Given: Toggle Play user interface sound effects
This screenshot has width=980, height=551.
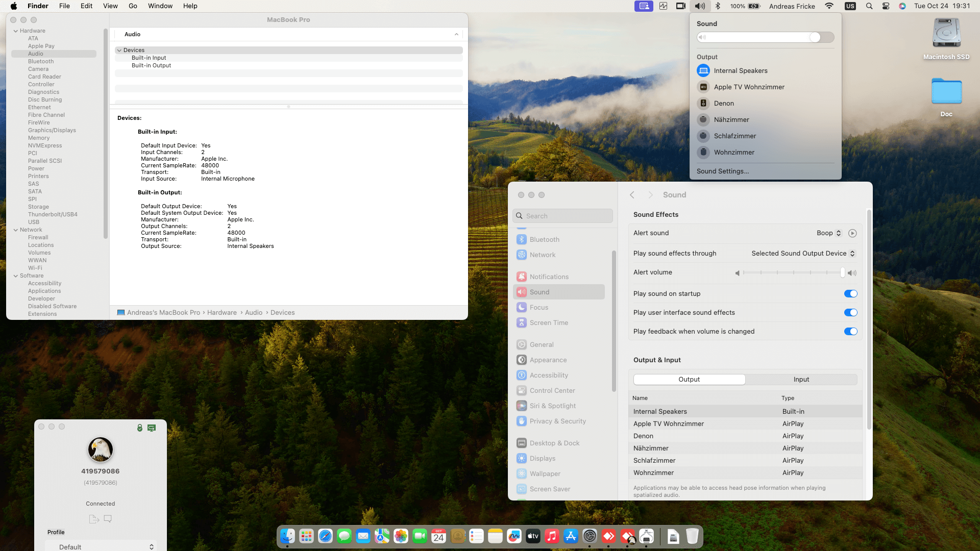Looking at the screenshot, I should point(850,313).
